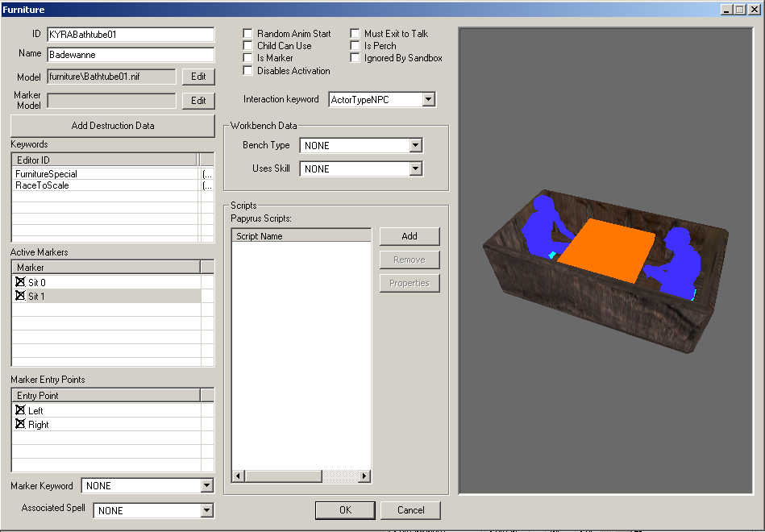Image resolution: width=765 pixels, height=532 pixels.
Task: Add a Papyrus script
Action: (x=410, y=236)
